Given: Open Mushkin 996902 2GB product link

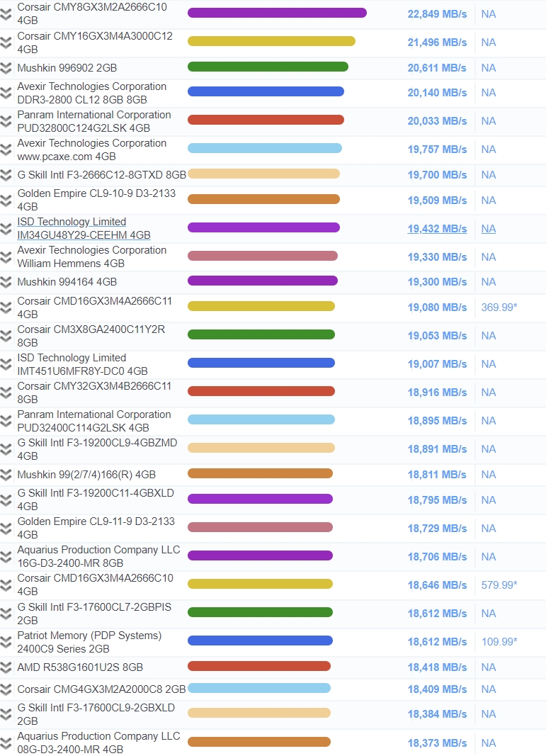Looking at the screenshot, I should 67,68.
